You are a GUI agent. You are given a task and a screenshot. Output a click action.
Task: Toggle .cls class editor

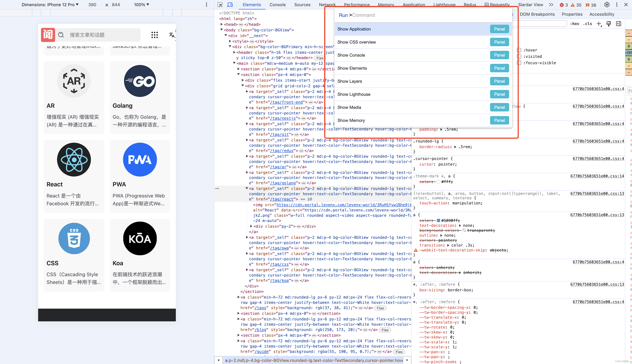coord(588,23)
